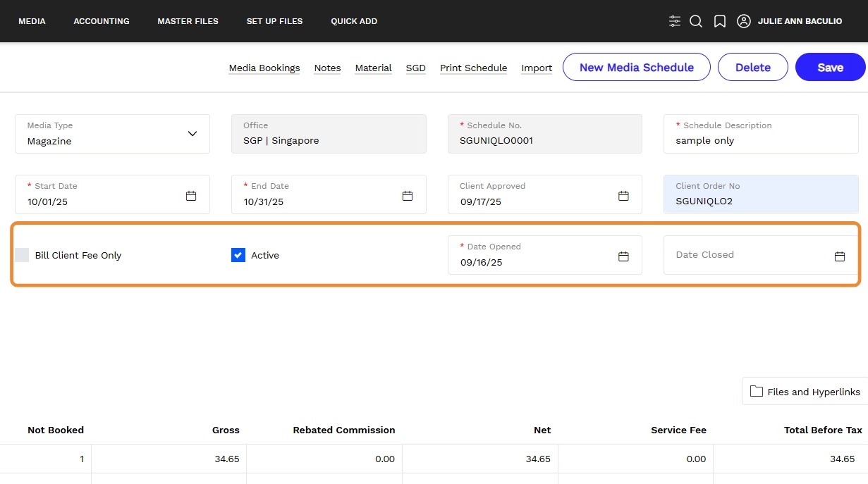Open the Master Files menu
The width and height of the screenshot is (868, 484).
coord(188,21)
